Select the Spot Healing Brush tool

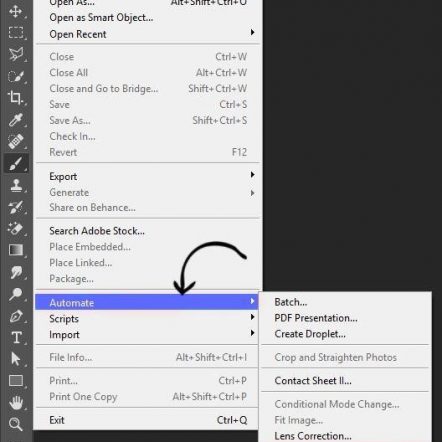[x=16, y=141]
